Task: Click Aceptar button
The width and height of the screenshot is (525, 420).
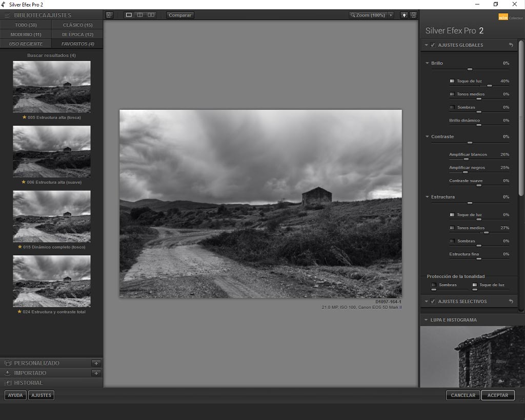Action: tap(498, 395)
